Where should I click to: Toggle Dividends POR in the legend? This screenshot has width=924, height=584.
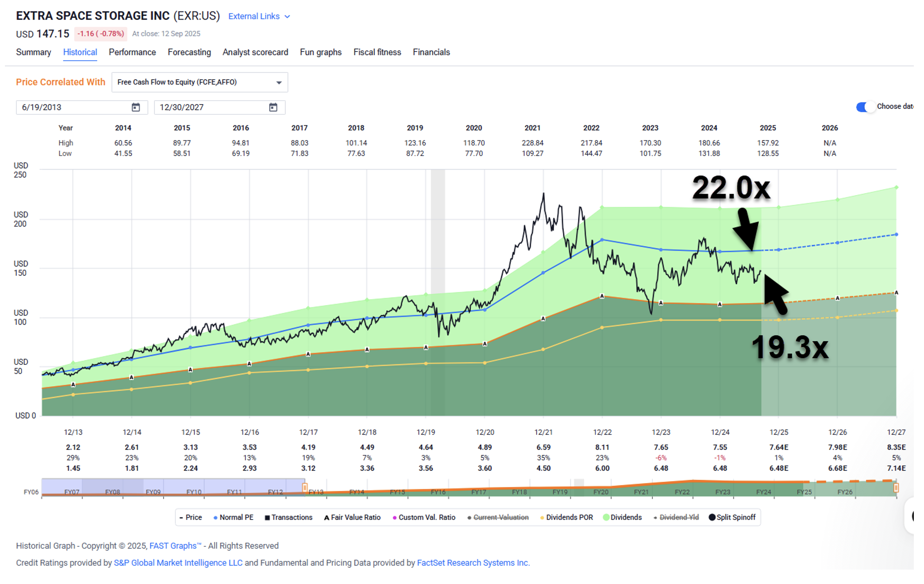[x=566, y=518]
